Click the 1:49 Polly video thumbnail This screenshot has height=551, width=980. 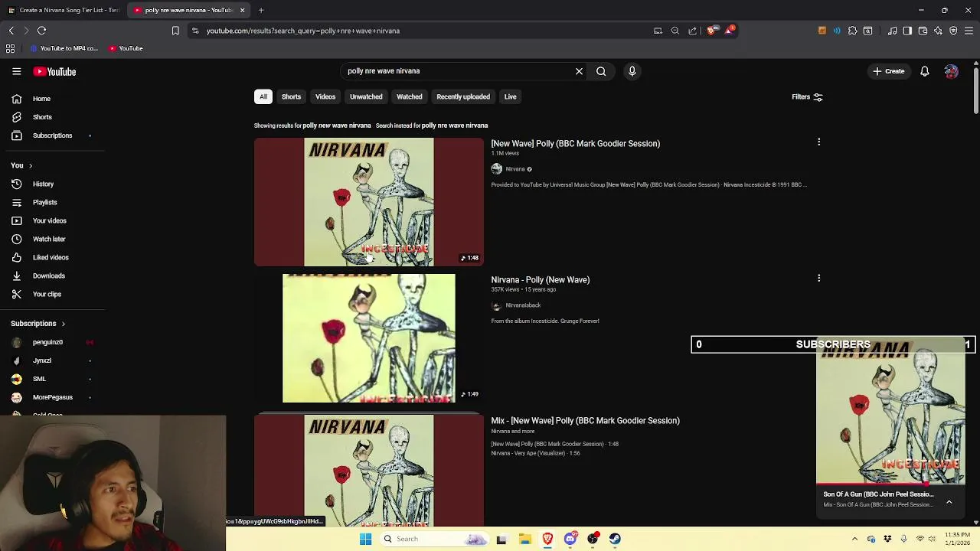click(x=369, y=338)
